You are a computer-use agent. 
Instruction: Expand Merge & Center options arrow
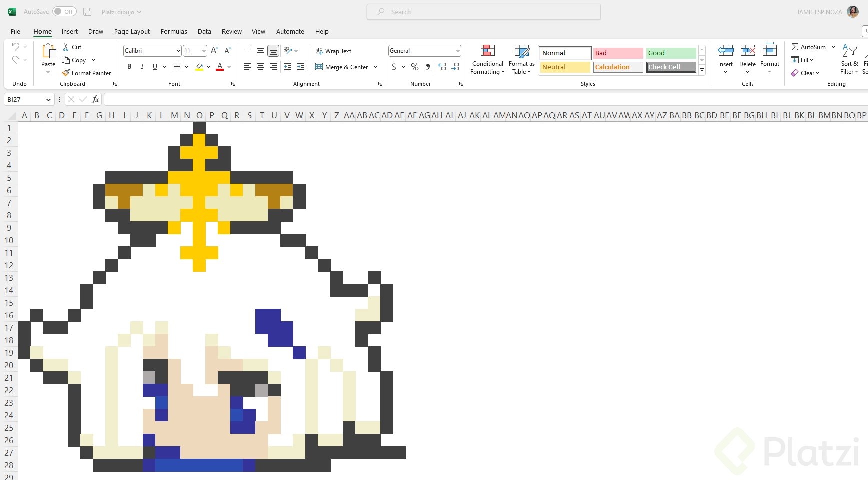(375, 67)
